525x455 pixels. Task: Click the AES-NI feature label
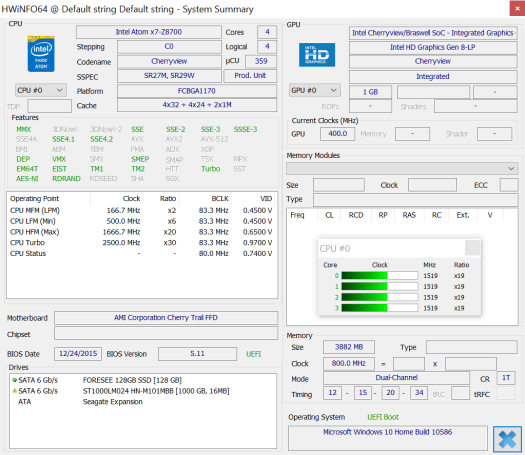[x=27, y=178]
